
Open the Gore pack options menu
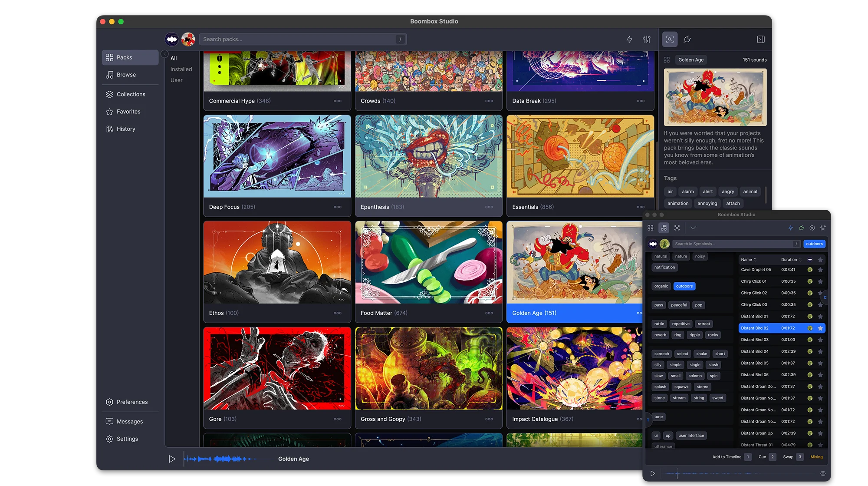[x=338, y=419]
